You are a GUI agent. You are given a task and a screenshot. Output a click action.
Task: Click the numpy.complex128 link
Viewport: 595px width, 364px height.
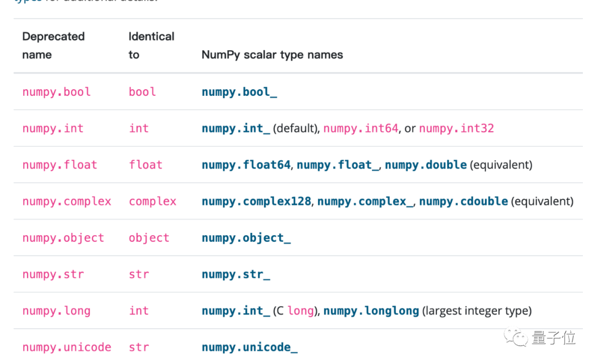tap(256, 201)
